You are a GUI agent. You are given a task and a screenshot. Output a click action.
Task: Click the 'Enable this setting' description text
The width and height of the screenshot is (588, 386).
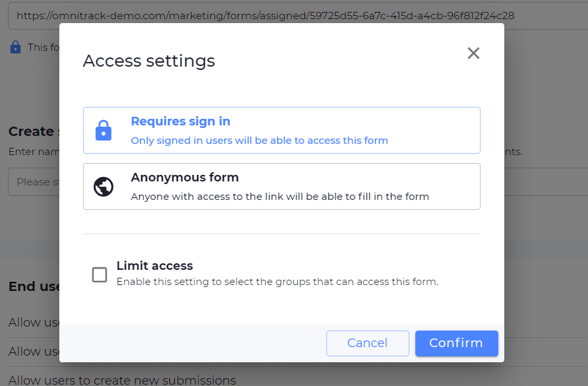(277, 282)
